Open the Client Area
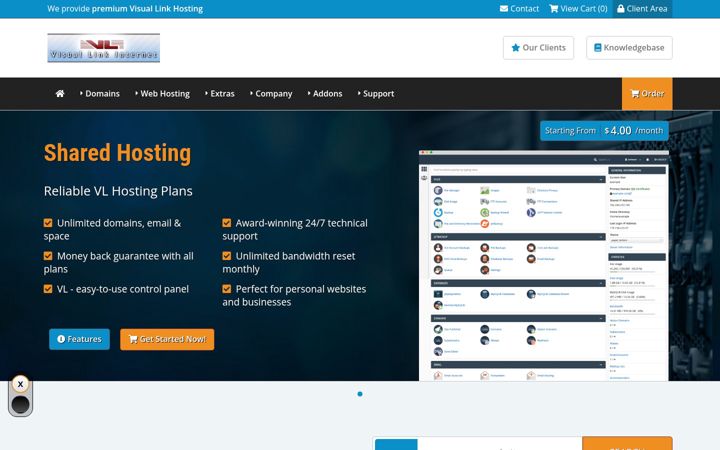This screenshot has width=720, height=450. point(642,9)
